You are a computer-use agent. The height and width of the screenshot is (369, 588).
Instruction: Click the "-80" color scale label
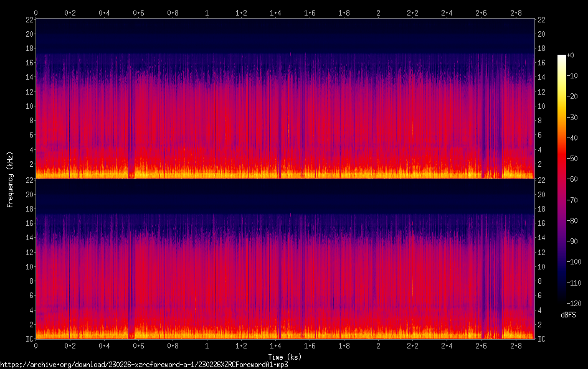(572, 221)
